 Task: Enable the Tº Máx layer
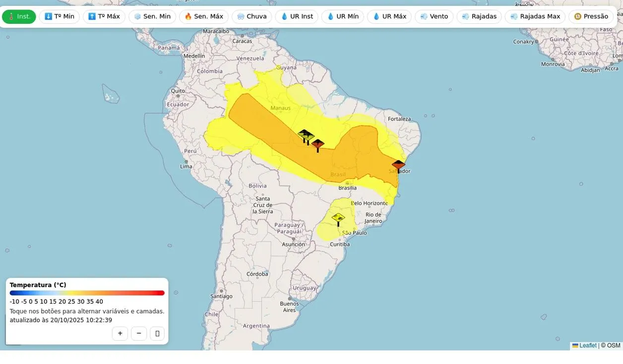[x=104, y=16]
